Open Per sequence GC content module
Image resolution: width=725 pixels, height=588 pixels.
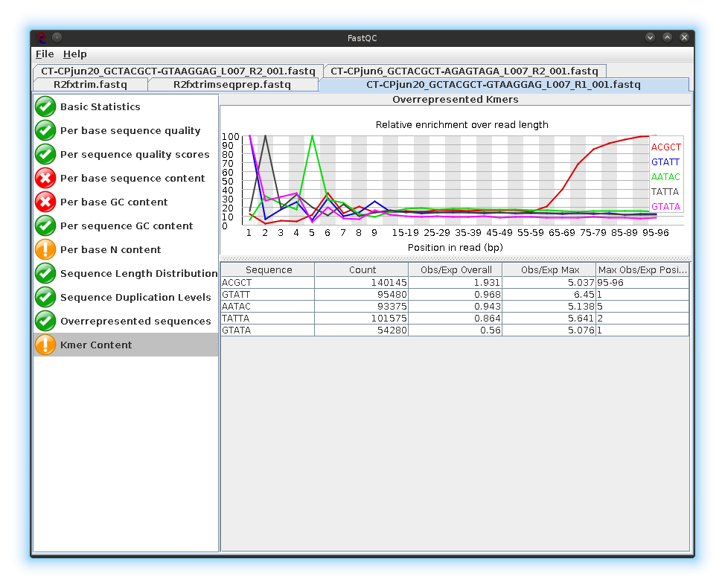(x=125, y=226)
